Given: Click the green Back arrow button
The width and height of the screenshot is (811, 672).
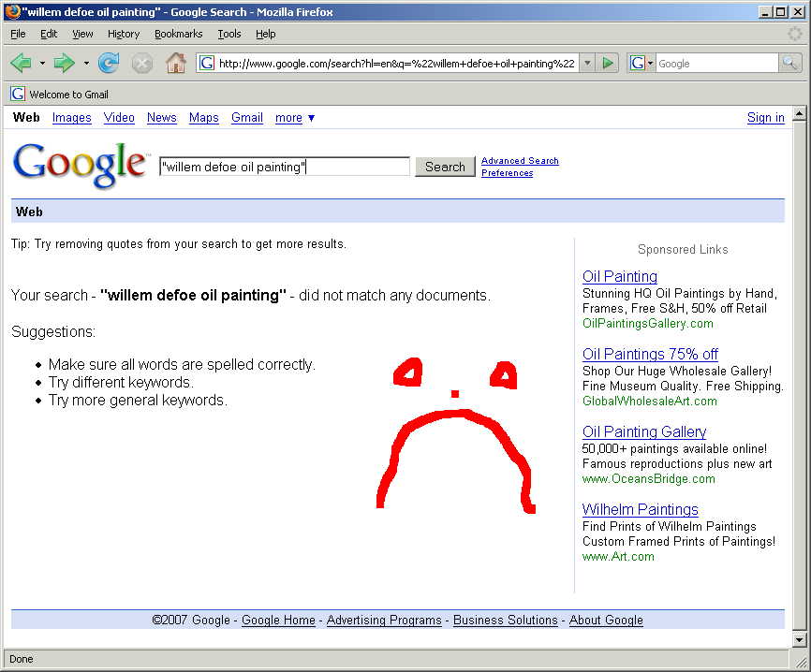Looking at the screenshot, I should tap(22, 63).
